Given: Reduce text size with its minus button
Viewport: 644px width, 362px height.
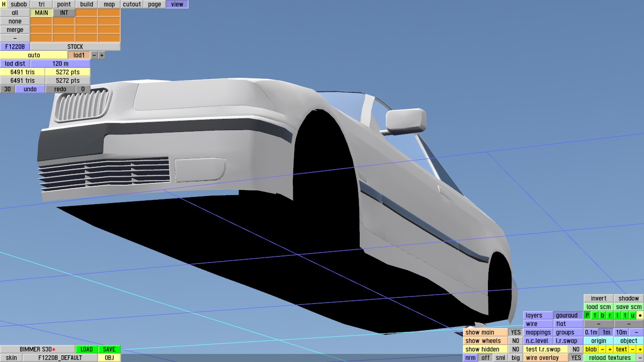Looking at the screenshot, I should (633, 349).
